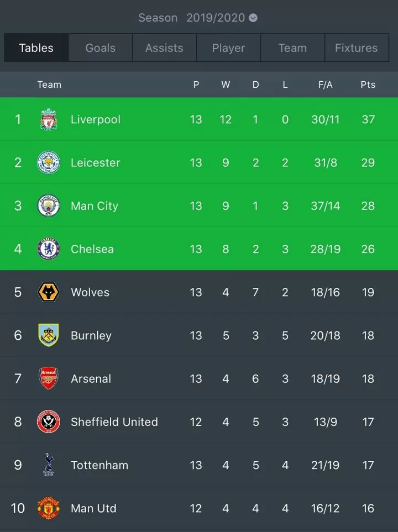Tap the Sheffield United crest

coord(49,422)
